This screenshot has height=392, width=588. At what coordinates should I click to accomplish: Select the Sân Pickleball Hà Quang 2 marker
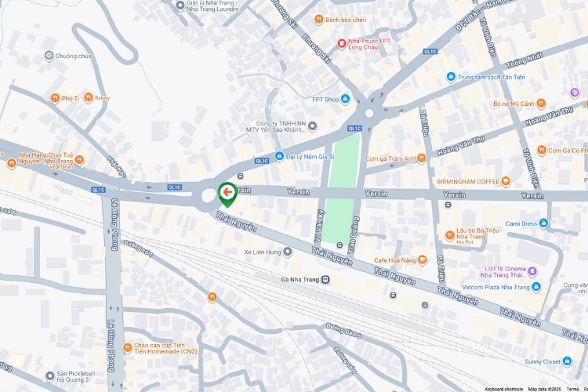tap(50, 376)
